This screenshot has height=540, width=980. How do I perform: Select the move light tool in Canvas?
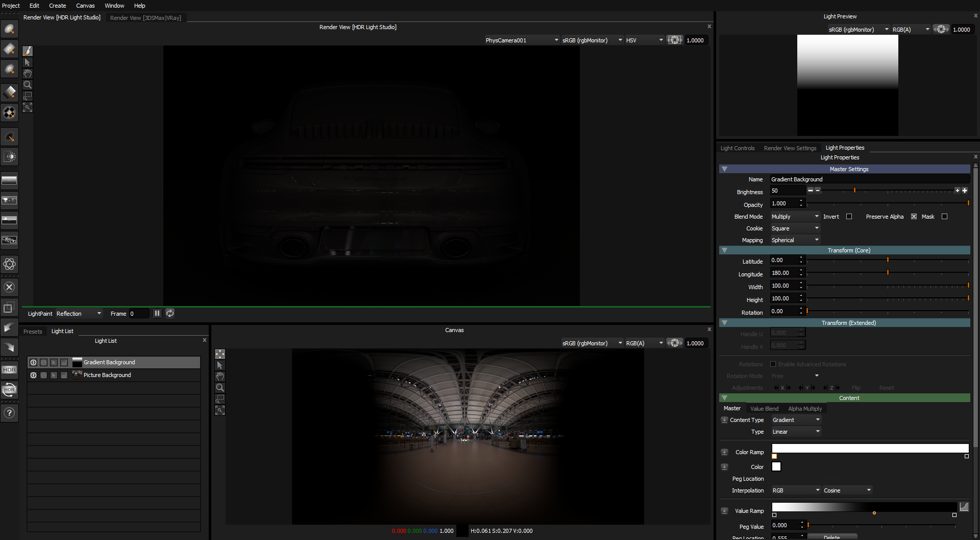click(x=220, y=354)
